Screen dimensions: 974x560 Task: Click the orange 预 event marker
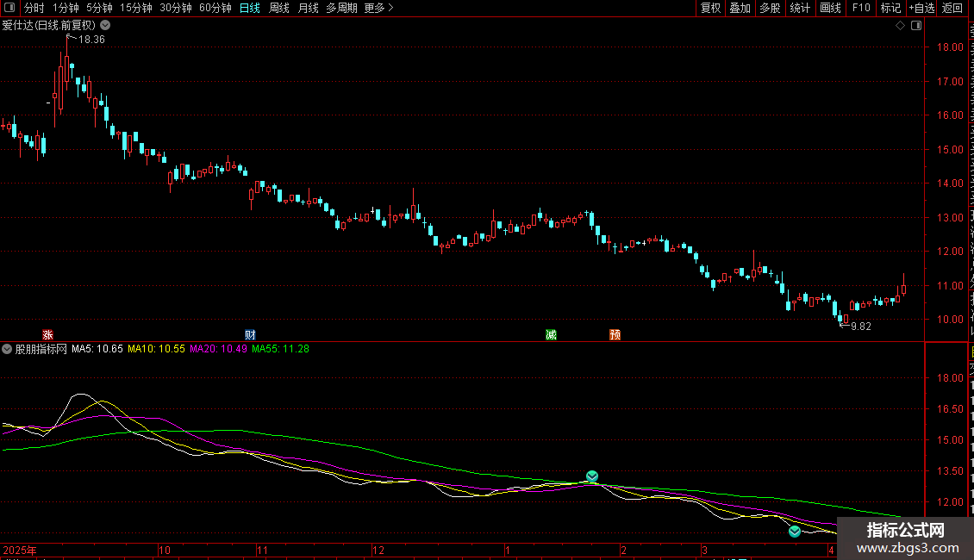tap(615, 334)
